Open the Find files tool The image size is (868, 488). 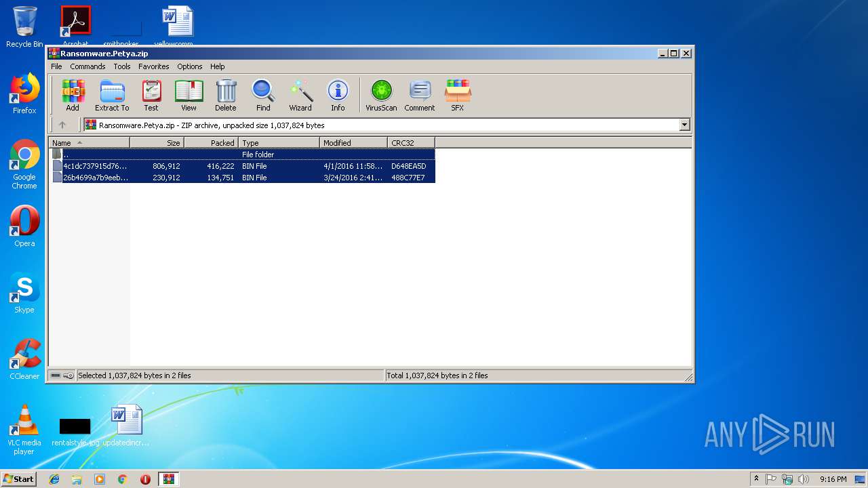(x=263, y=96)
